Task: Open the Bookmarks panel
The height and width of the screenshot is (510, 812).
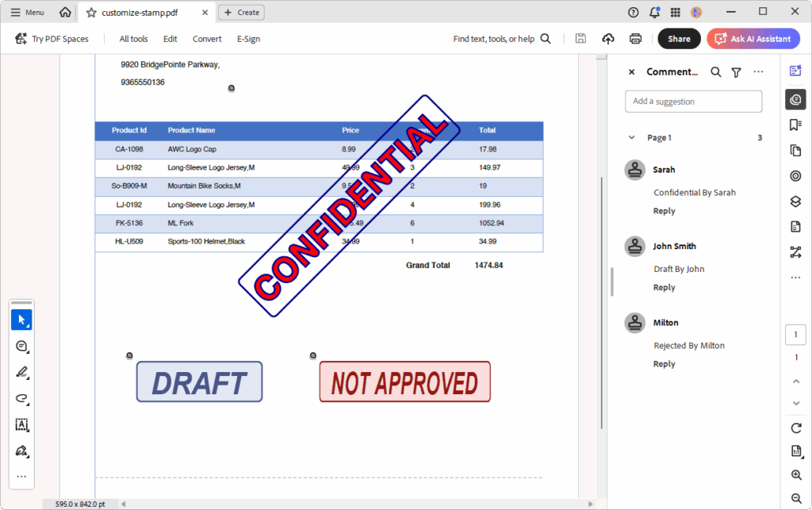Action: click(795, 125)
